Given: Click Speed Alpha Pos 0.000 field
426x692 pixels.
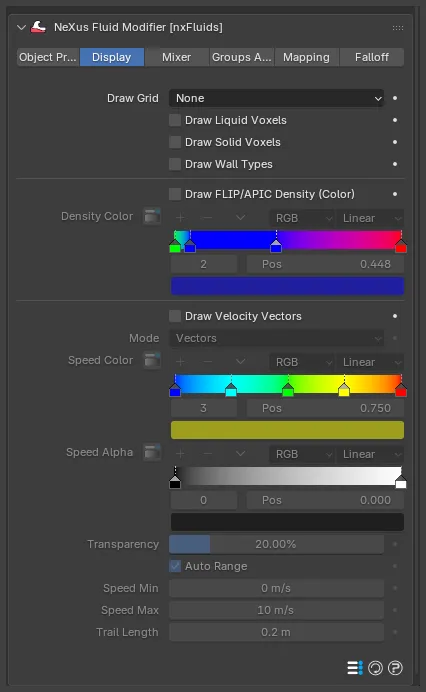Looking at the screenshot, I should 325,500.
